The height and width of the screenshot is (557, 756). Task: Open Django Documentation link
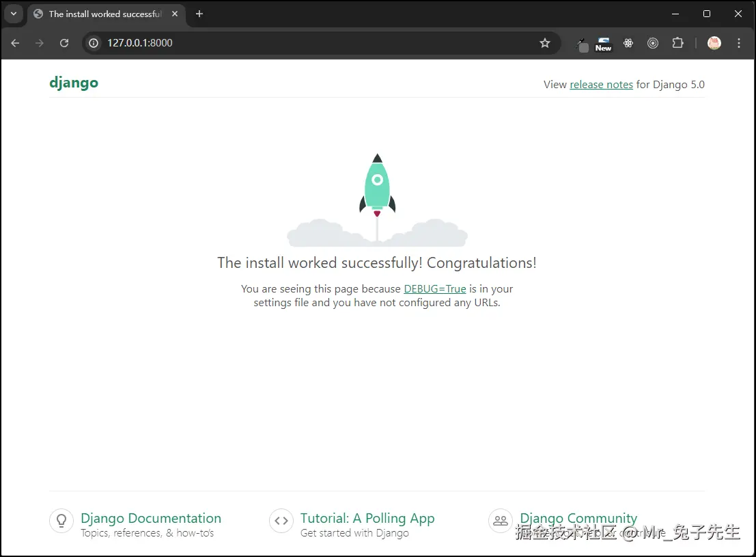[x=151, y=518]
